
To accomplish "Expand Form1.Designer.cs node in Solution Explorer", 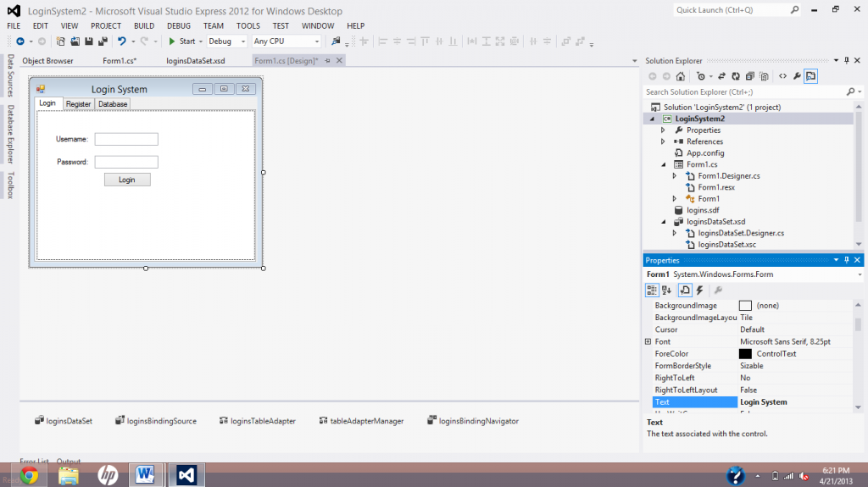I will 674,176.
